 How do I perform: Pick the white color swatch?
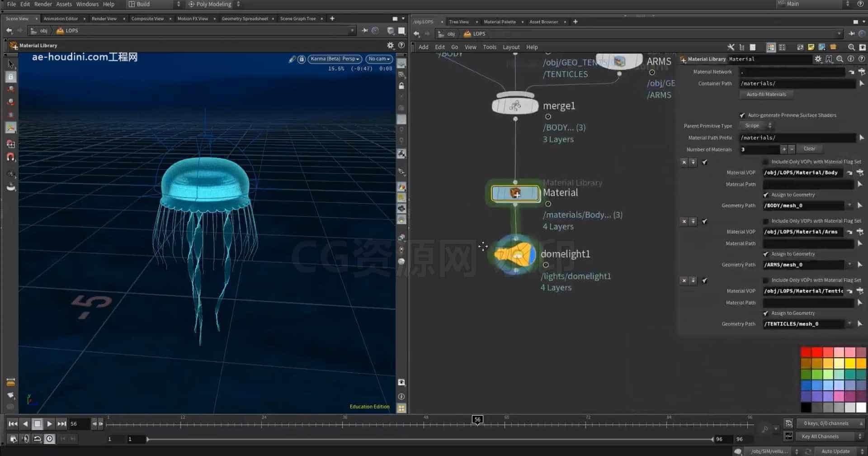(x=861, y=407)
